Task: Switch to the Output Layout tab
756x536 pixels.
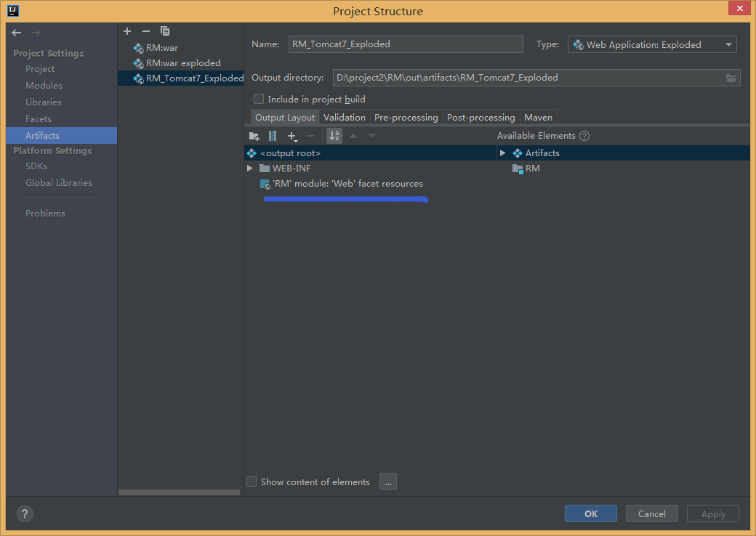Action: pyautogui.click(x=285, y=118)
